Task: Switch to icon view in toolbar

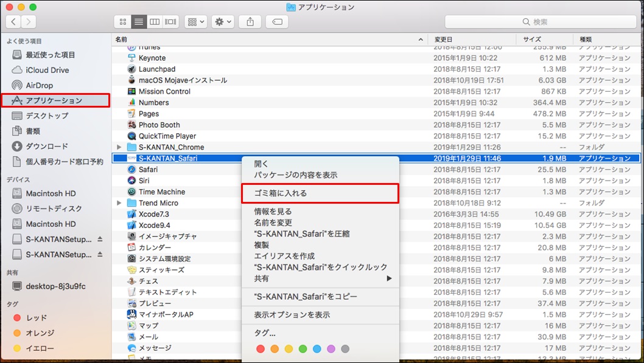Action: [123, 21]
